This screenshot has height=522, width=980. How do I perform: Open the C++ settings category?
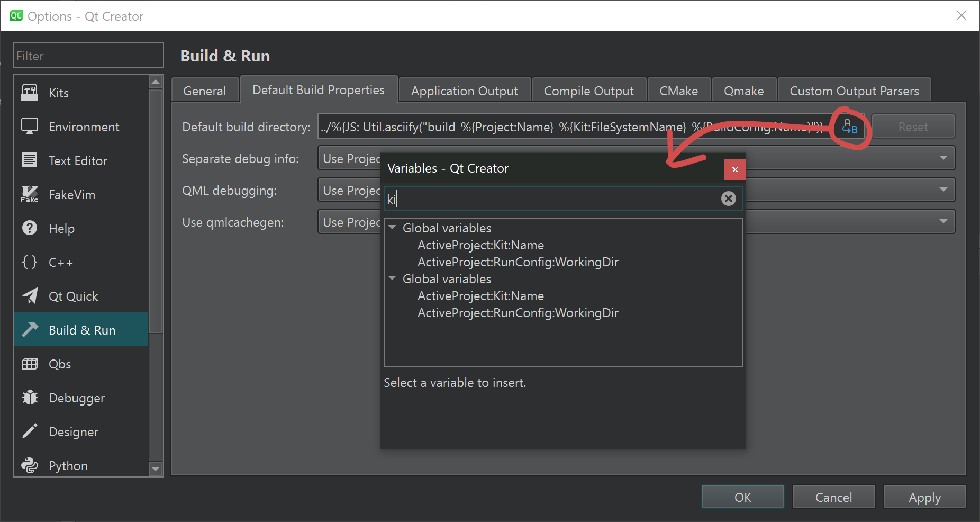pos(81,263)
